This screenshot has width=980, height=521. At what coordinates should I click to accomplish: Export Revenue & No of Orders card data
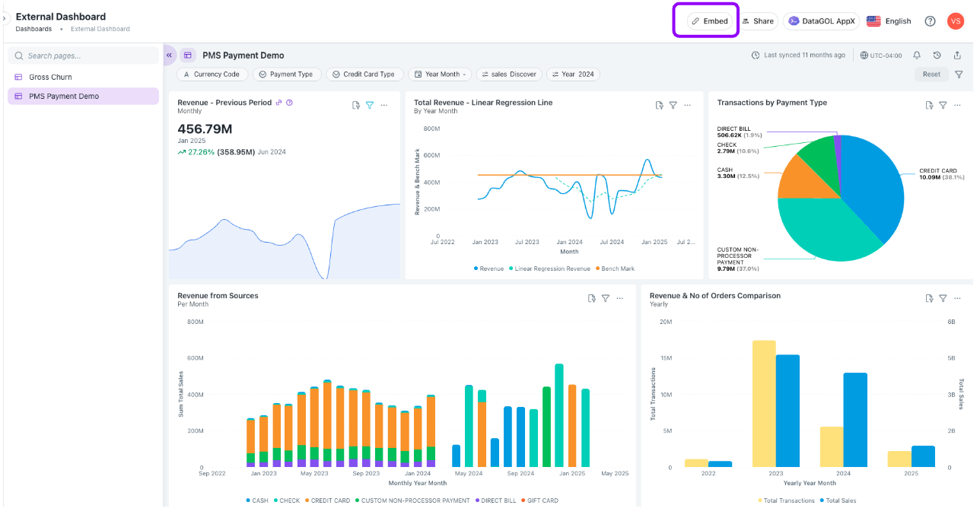click(x=929, y=299)
